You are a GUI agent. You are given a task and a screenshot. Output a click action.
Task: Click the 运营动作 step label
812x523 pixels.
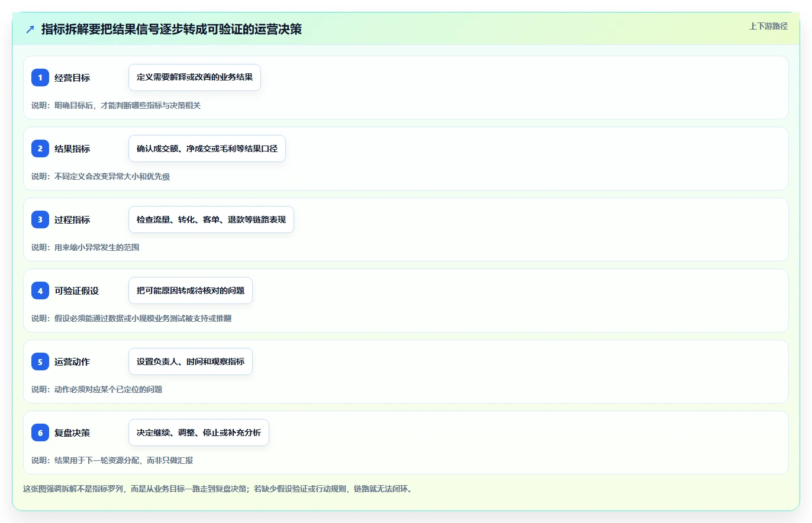click(x=72, y=361)
